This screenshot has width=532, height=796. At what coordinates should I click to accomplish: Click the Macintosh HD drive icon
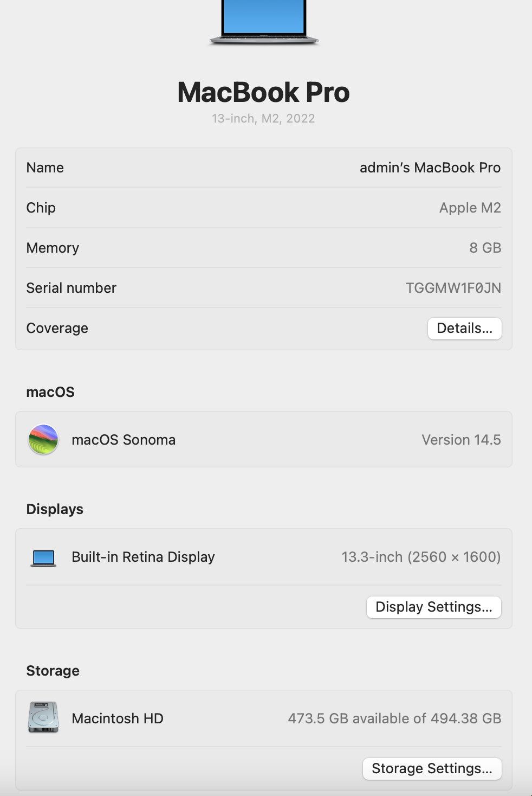(x=43, y=717)
